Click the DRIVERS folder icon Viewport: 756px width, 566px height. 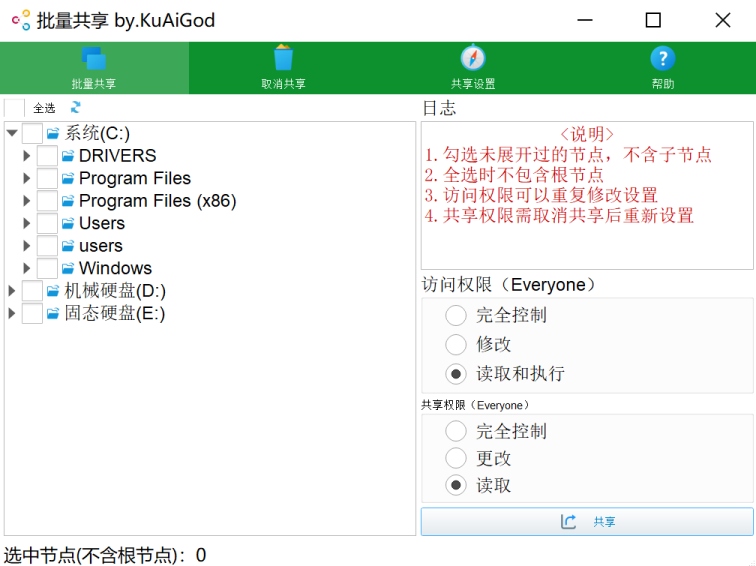[x=68, y=156]
